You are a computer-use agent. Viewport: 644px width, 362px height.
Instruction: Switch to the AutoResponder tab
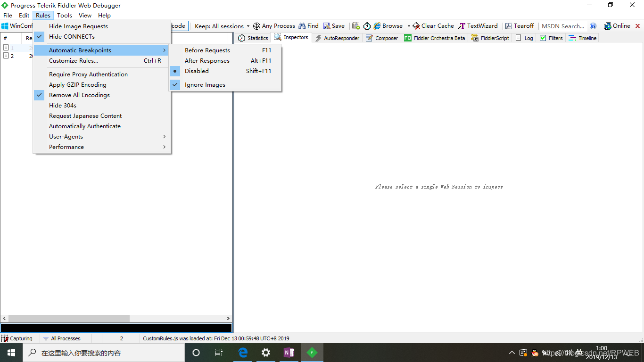tap(337, 38)
